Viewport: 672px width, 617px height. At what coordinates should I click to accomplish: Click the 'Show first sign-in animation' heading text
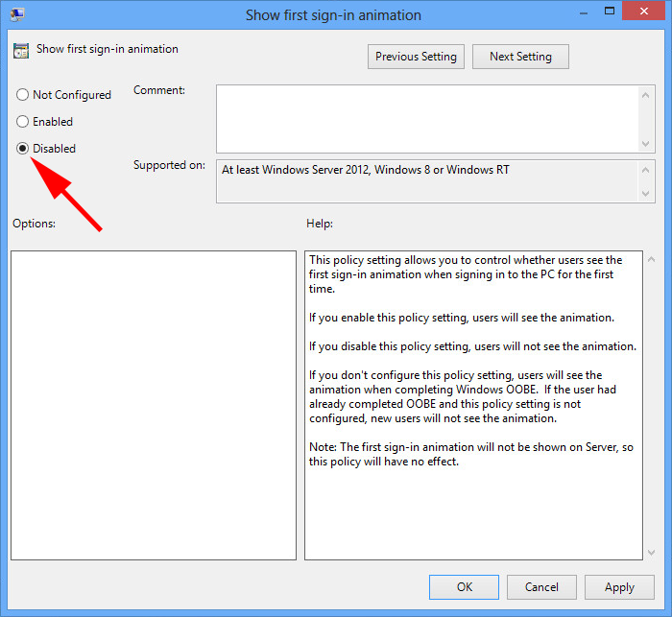click(x=108, y=49)
